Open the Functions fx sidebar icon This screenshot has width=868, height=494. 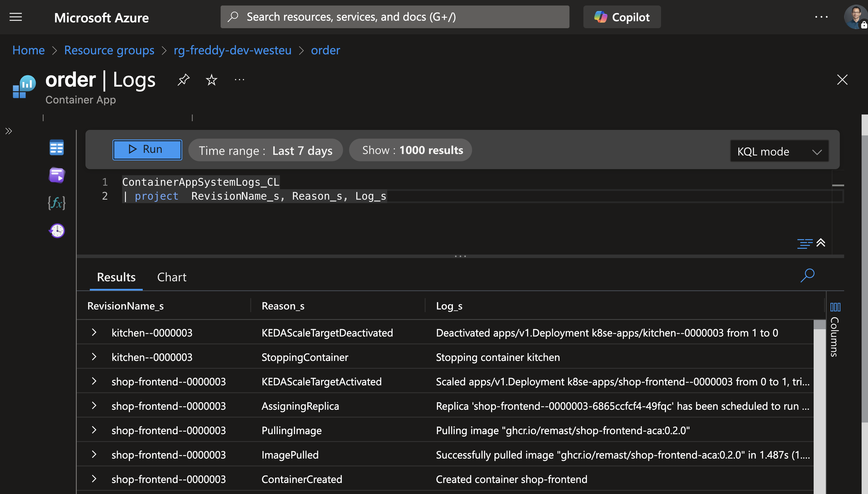point(57,203)
